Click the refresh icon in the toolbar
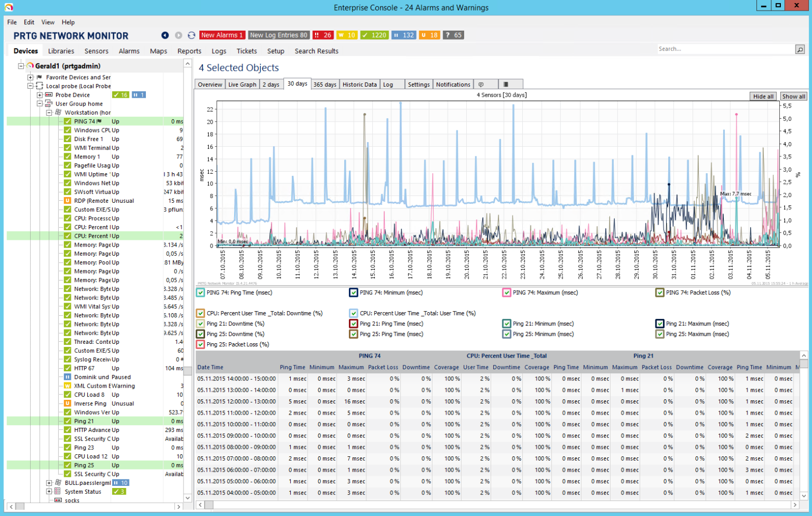Viewport: 812px width, 516px height. (190, 35)
